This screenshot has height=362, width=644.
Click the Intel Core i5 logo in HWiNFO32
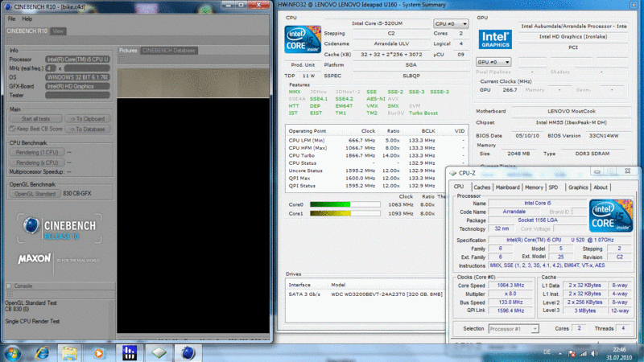point(303,39)
